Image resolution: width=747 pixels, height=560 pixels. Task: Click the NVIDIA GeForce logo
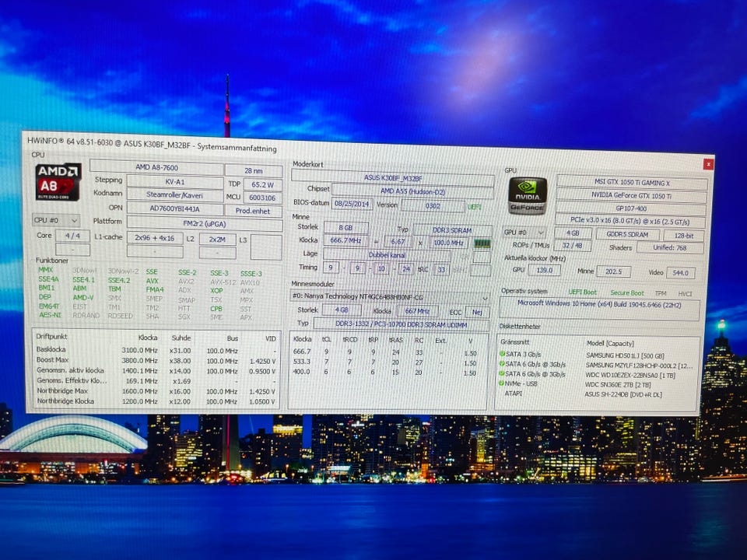pos(528,196)
